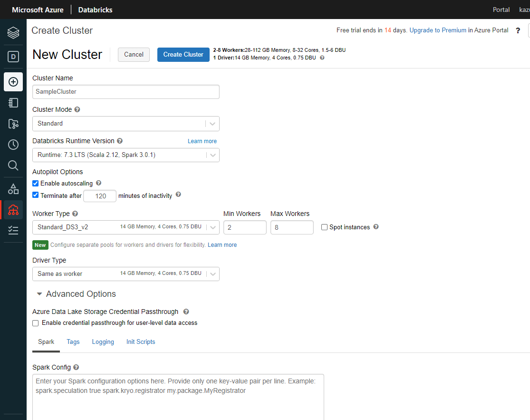Switch to the Logging tab

[103, 342]
